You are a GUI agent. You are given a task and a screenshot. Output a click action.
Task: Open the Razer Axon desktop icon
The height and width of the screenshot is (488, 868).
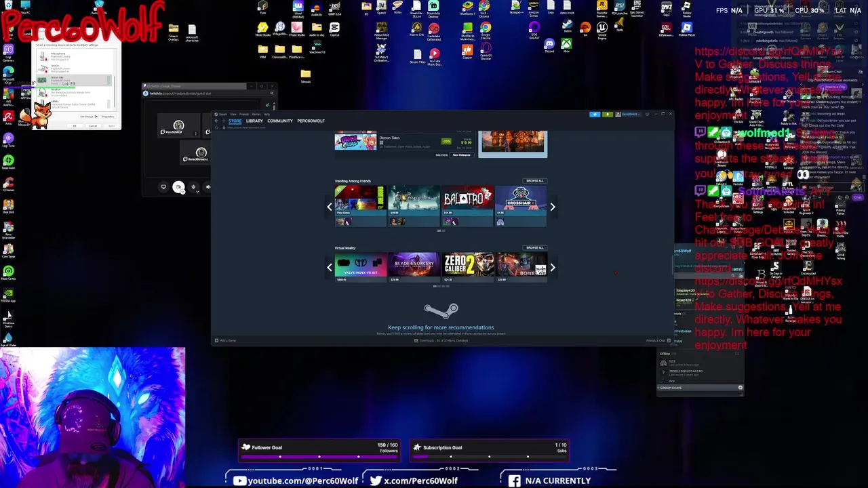[9, 163]
